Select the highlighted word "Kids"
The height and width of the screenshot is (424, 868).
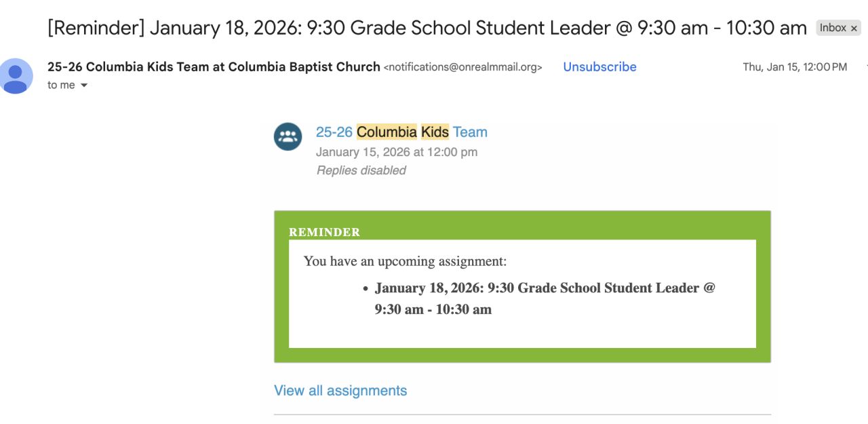(435, 132)
